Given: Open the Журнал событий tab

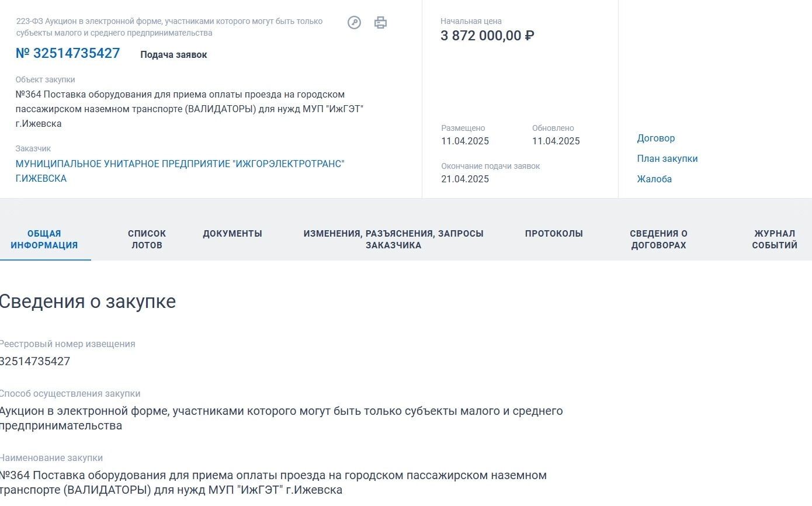Looking at the screenshot, I should (x=775, y=240).
